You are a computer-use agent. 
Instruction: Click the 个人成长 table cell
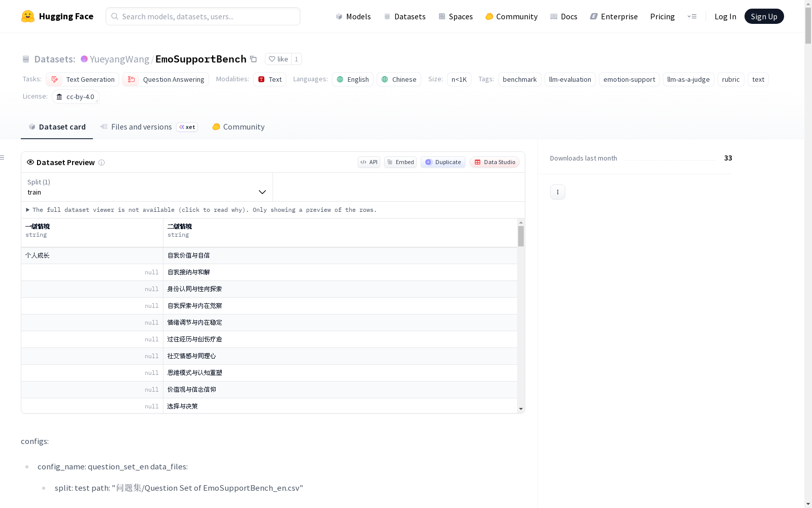(92, 256)
